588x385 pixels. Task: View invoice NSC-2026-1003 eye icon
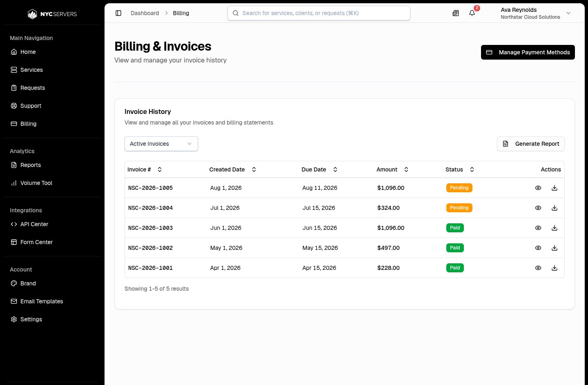tap(538, 228)
